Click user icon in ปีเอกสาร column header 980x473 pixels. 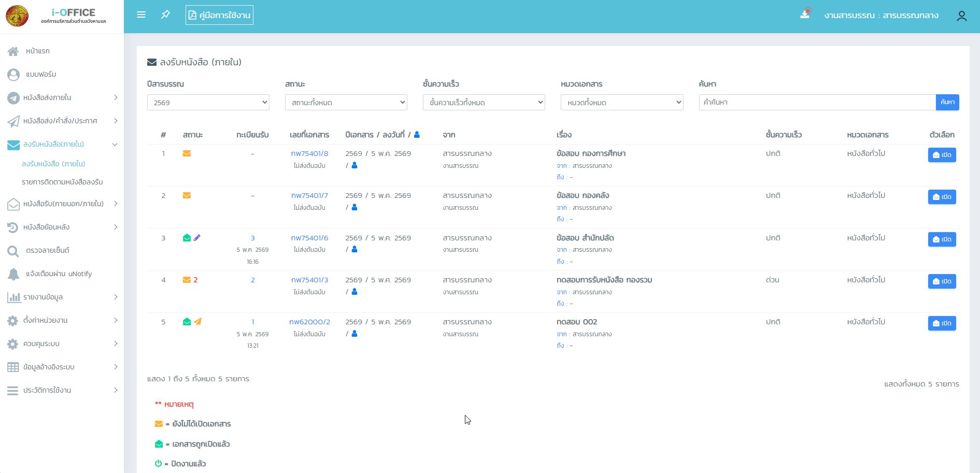click(x=417, y=135)
